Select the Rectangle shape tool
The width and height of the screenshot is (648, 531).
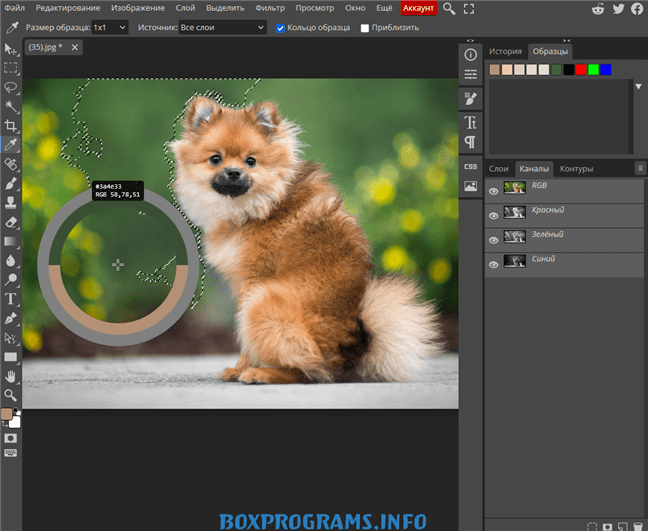10,357
